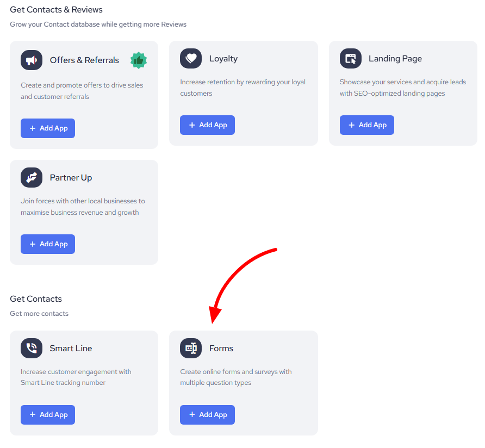Add the Loyalty app
Screen dimensions: 485x448
click(x=207, y=125)
